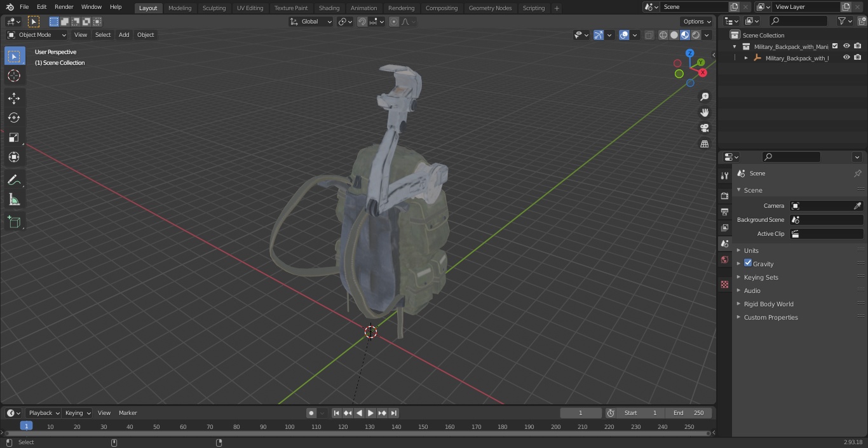The image size is (868, 448).
Task: Open the Render properties tab
Action: tap(724, 196)
